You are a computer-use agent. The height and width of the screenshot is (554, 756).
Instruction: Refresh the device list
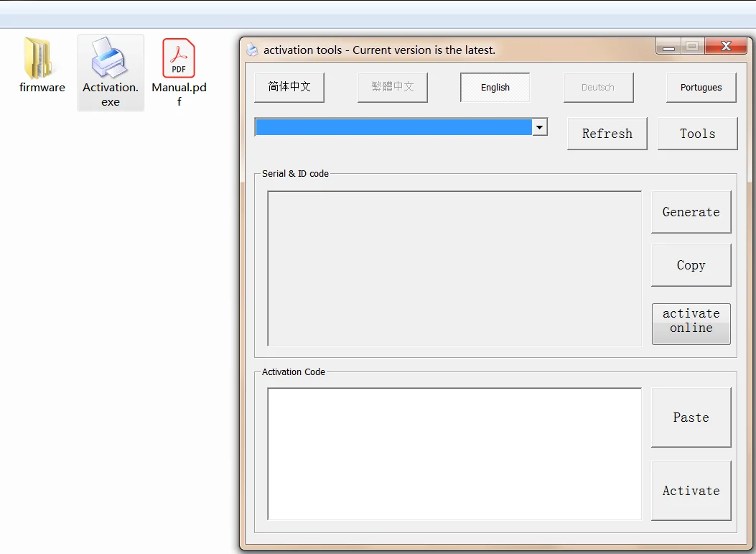coord(607,134)
